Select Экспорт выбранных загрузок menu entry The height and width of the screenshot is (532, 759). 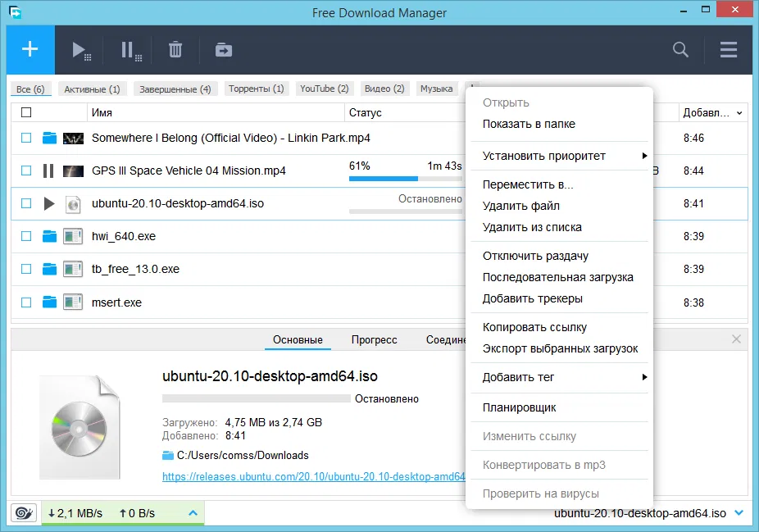tap(559, 348)
